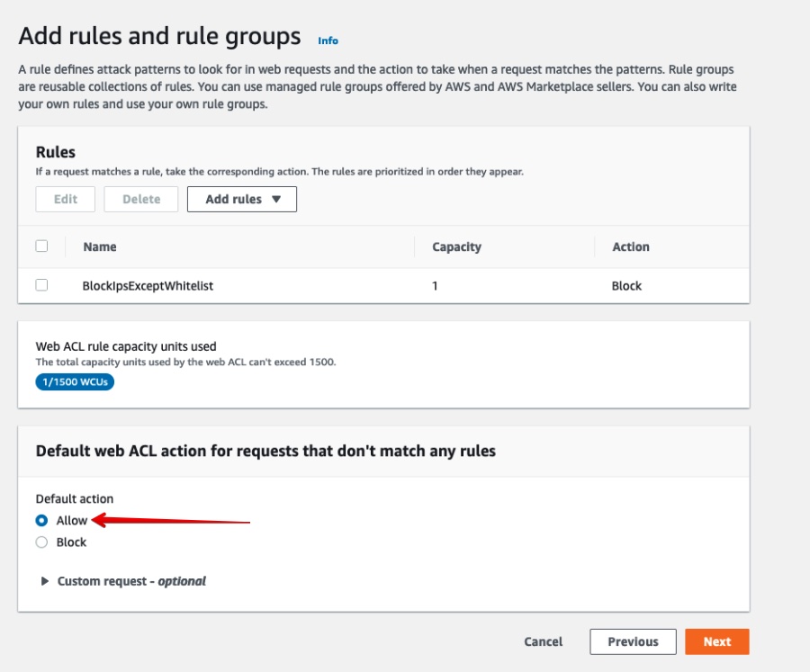Image resolution: width=810 pixels, height=672 pixels.
Task: Cancel the web ACL setup
Action: [542, 641]
